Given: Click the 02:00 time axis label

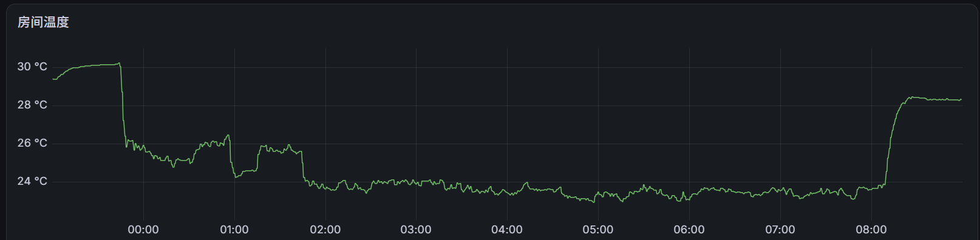Looking at the screenshot, I should 325,230.
